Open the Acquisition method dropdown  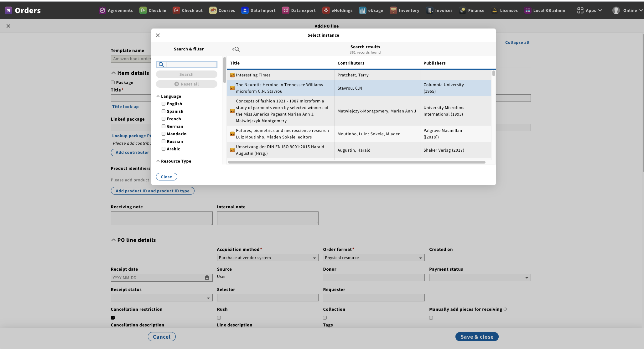point(267,258)
